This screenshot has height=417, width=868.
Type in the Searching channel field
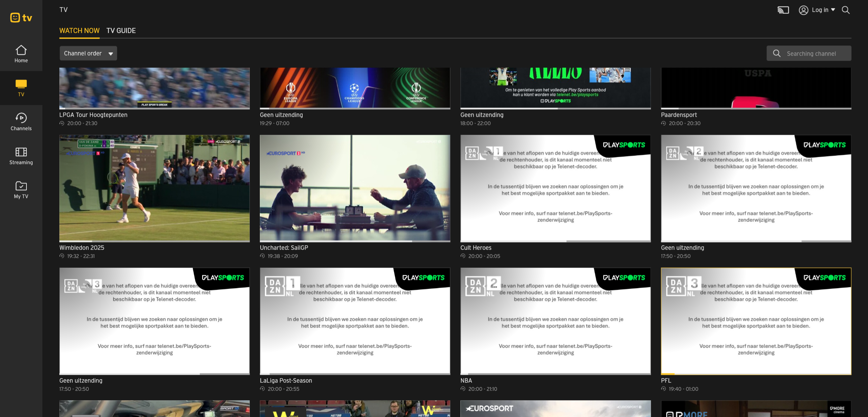coord(811,54)
